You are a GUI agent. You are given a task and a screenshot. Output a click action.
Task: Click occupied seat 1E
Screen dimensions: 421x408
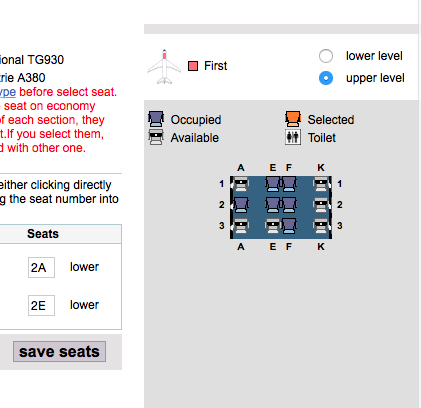[x=273, y=184]
